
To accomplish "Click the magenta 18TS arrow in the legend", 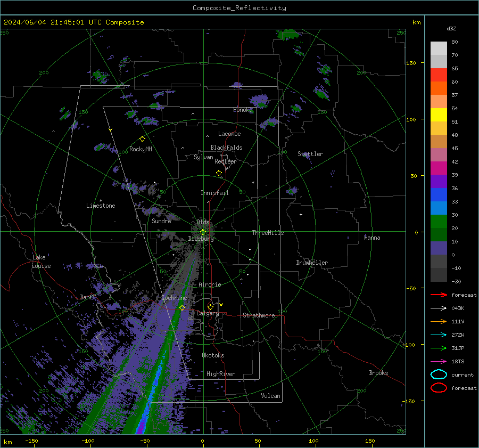I will (439, 362).
